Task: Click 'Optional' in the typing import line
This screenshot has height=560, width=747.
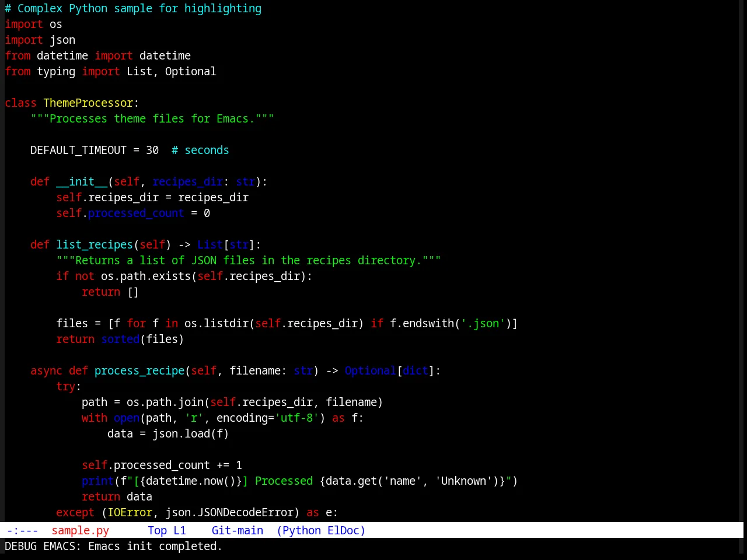Action: tap(191, 72)
